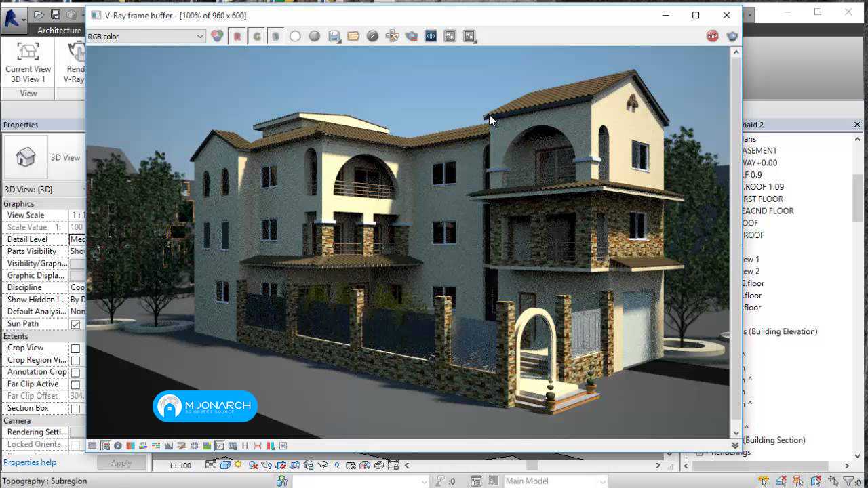
Task: Open the view scale 1 : 100 selector
Action: pos(180,466)
